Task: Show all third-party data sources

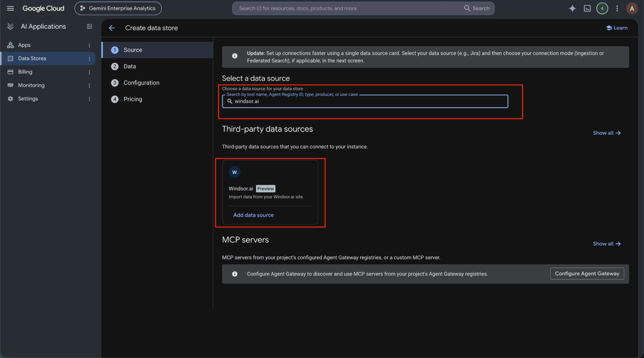Action: pyautogui.click(x=607, y=133)
